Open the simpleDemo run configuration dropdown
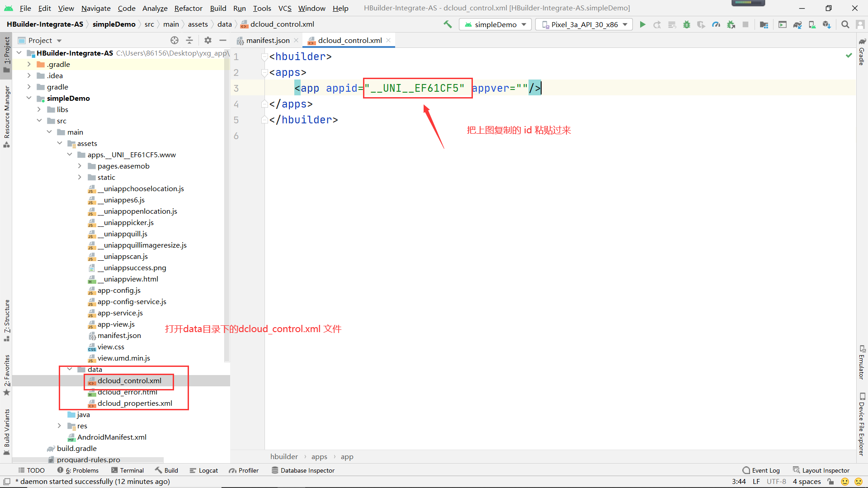 click(x=495, y=24)
